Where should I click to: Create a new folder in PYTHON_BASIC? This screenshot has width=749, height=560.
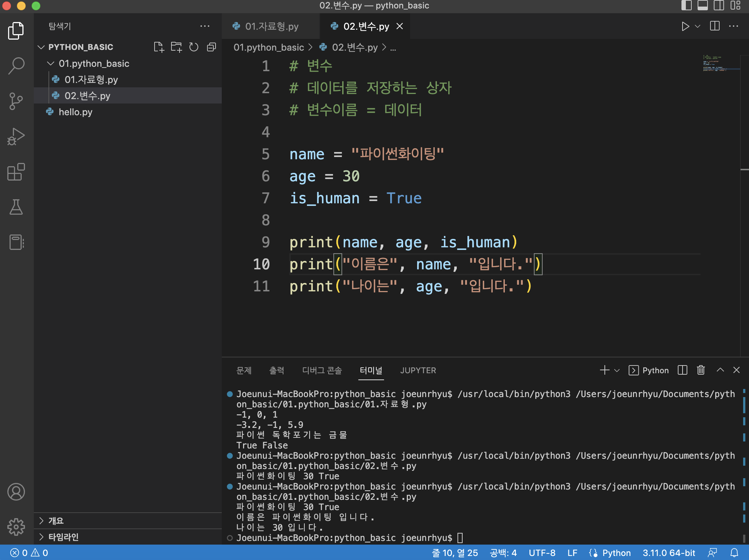point(176,47)
